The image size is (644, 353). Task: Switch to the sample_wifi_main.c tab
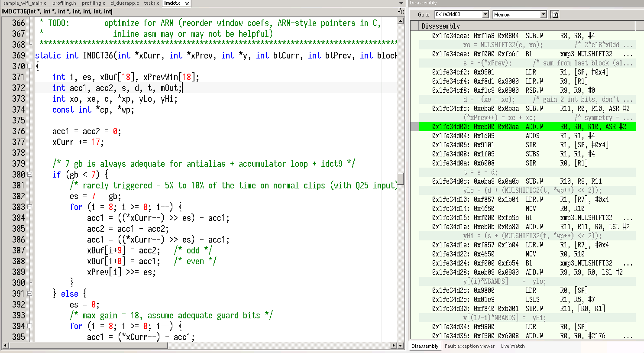pyautogui.click(x=25, y=3)
